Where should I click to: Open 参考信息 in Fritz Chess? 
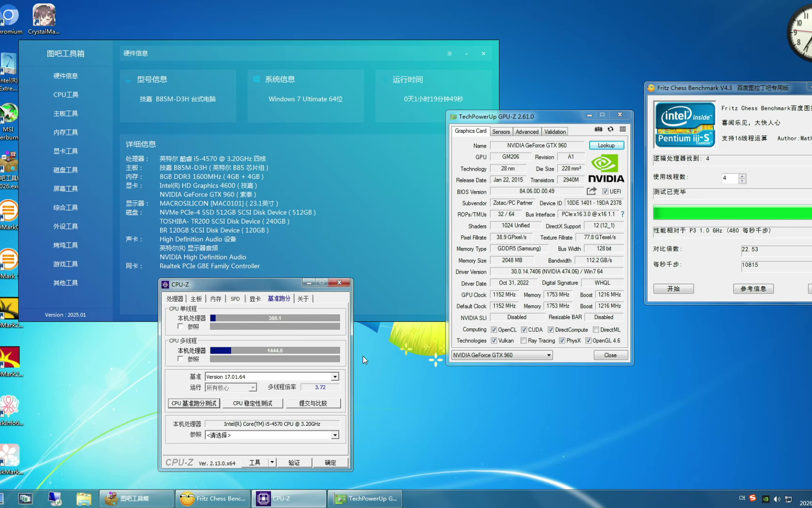tap(753, 289)
